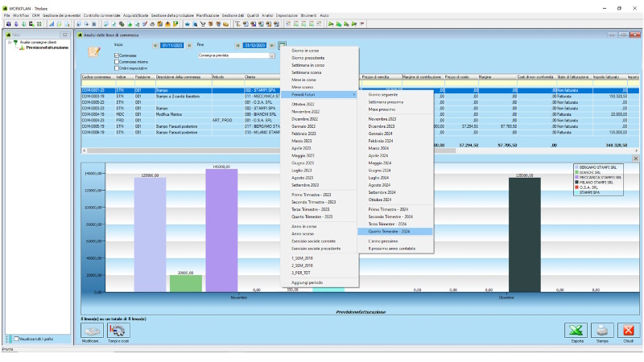Click the MILANO STAMPI SRL legend swatch
Screen dimensions: 644x362
[x=576, y=183]
